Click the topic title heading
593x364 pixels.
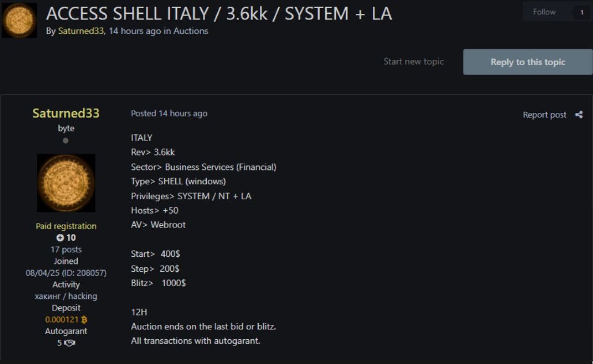(x=219, y=14)
